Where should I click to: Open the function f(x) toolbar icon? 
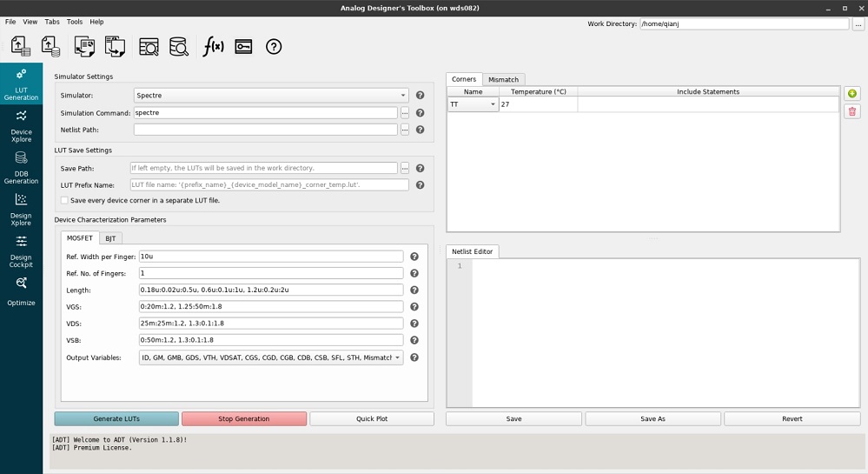point(213,47)
